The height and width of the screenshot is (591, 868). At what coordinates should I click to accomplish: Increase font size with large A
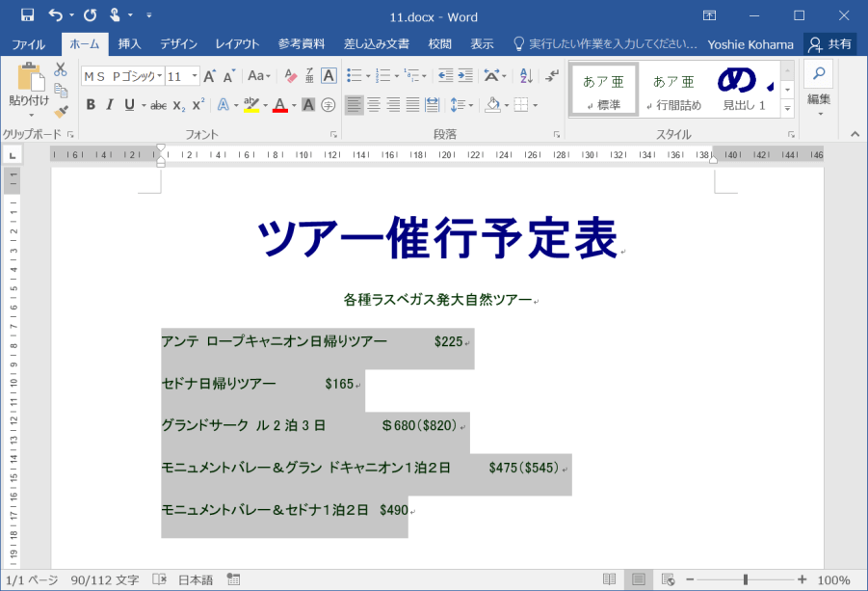(209, 76)
